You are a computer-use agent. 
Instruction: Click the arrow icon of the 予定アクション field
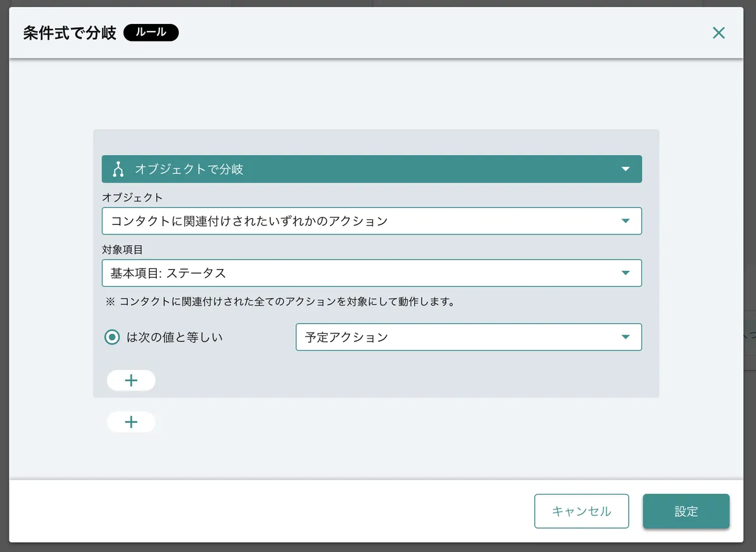click(625, 337)
